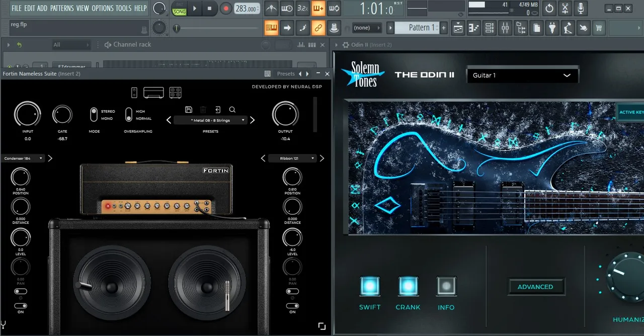The height and width of the screenshot is (336, 644).
Task: Click the GATE knob
Action: coord(62,115)
